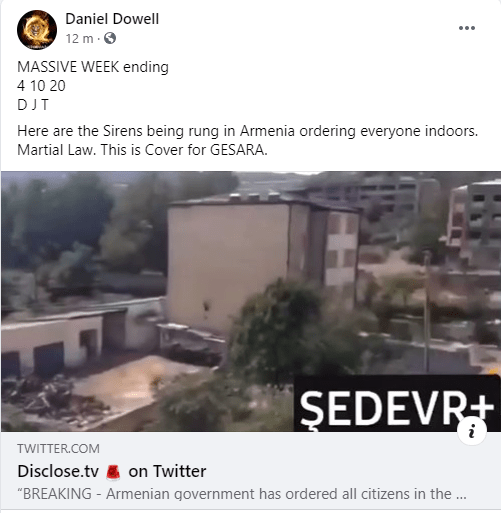Open the three-dot post options menu

467,28
